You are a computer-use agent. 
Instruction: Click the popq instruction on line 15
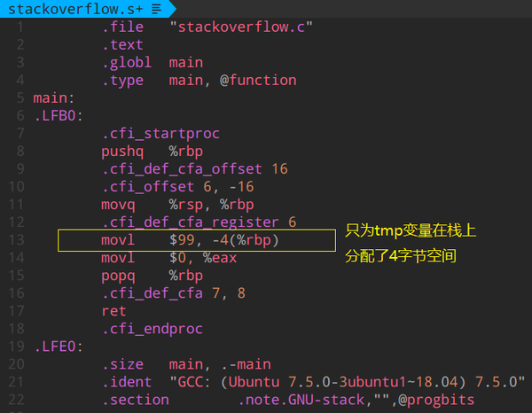pyautogui.click(x=121, y=276)
